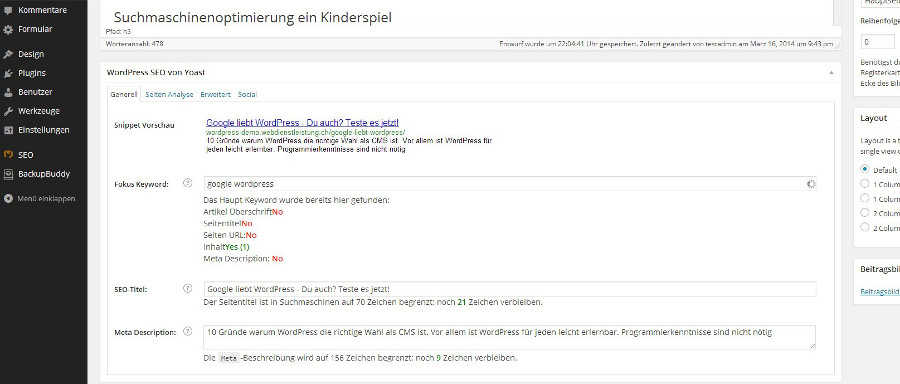The width and height of the screenshot is (900, 384).
Task: Open the Werkzeuge wrench icon
Action: [x=8, y=111]
